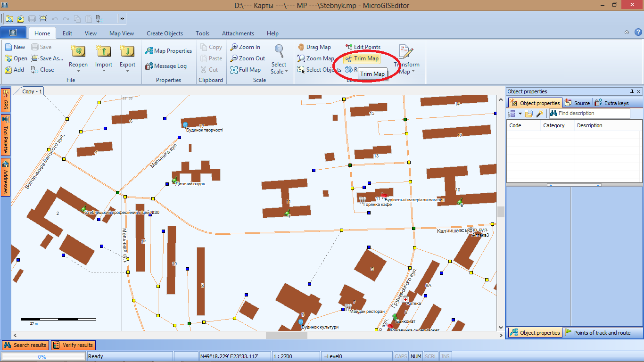Click the Zoom In tool

point(234,47)
